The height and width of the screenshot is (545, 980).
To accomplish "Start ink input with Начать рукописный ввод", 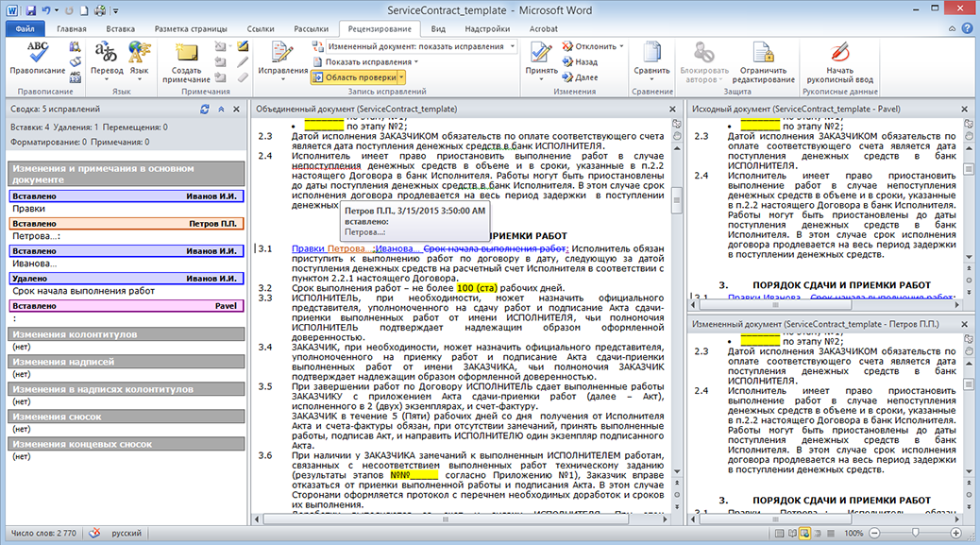I will tap(837, 57).
